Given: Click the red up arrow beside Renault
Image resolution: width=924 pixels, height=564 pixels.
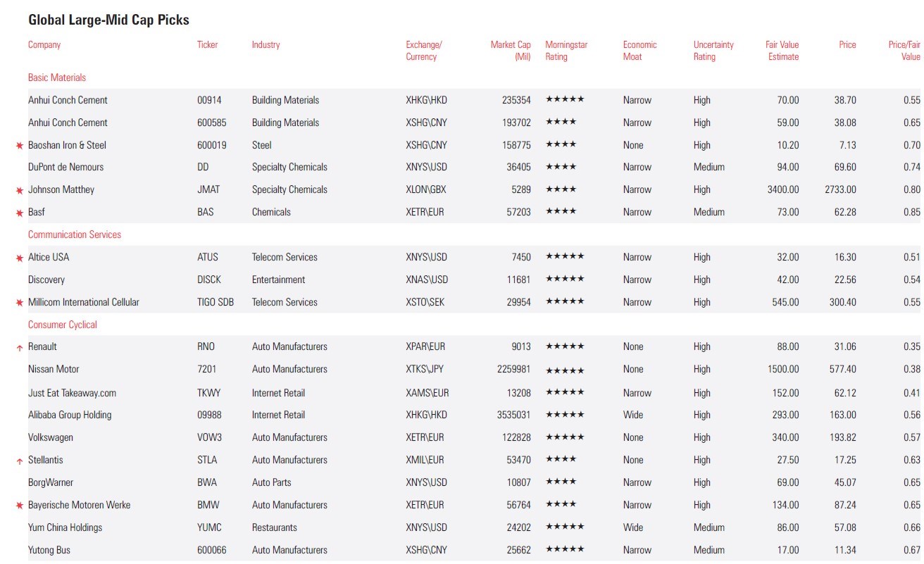Looking at the screenshot, I should (20, 348).
